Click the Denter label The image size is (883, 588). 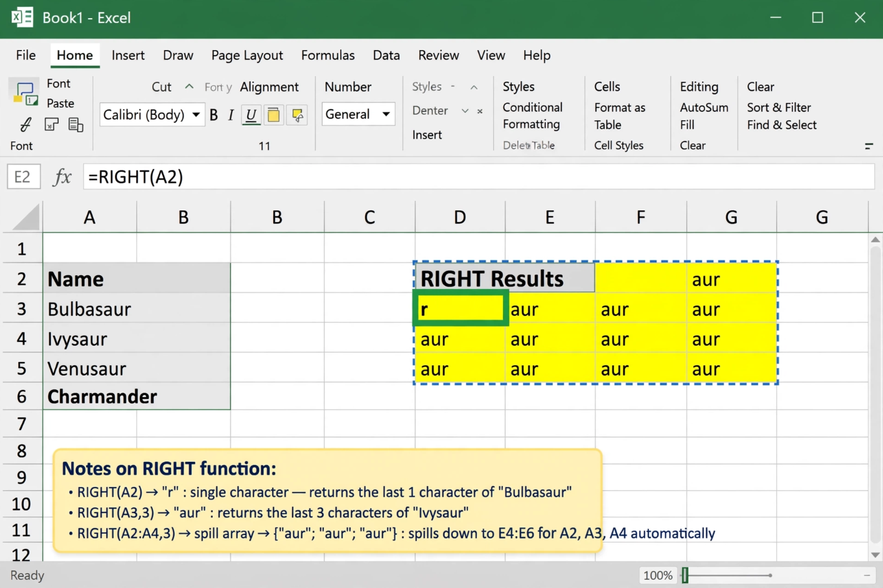pyautogui.click(x=430, y=110)
